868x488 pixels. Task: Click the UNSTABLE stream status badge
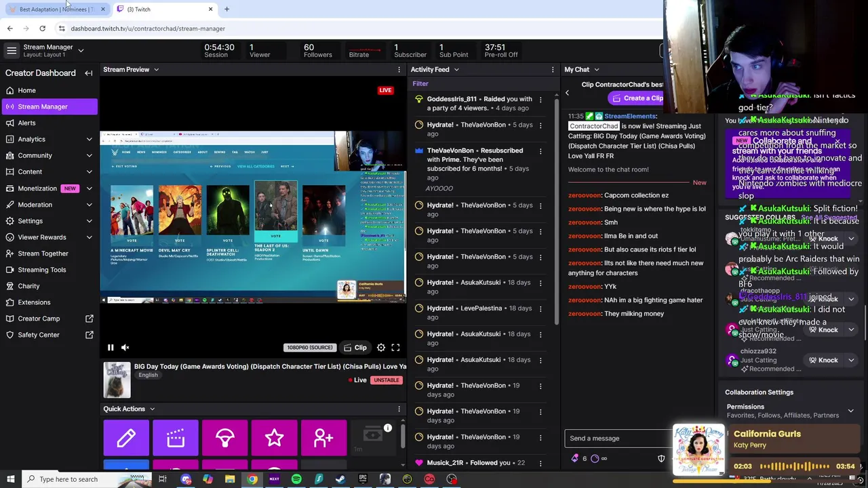(x=387, y=380)
